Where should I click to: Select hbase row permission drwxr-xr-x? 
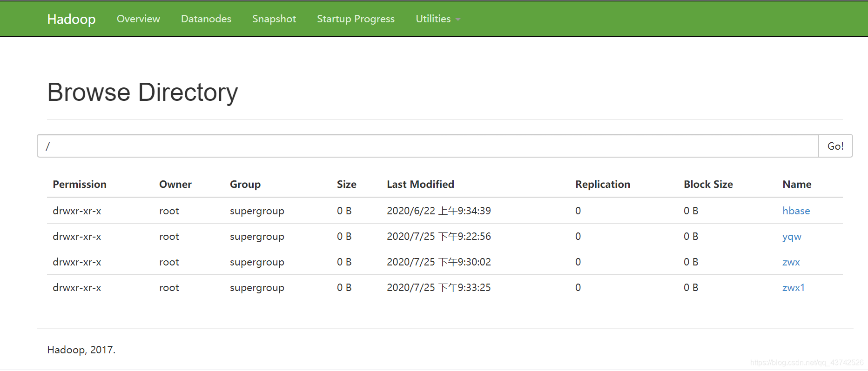pos(77,211)
